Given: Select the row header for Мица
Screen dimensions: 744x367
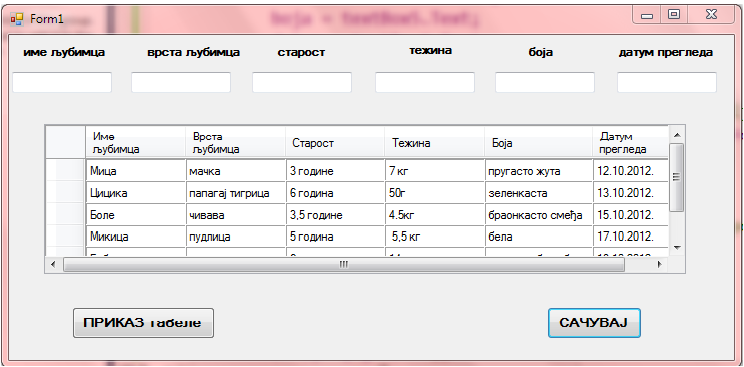Looking at the screenshot, I should coord(65,170).
